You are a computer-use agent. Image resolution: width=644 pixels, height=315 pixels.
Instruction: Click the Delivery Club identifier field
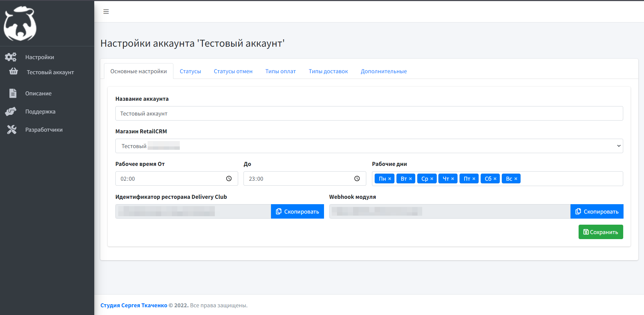pyautogui.click(x=193, y=212)
